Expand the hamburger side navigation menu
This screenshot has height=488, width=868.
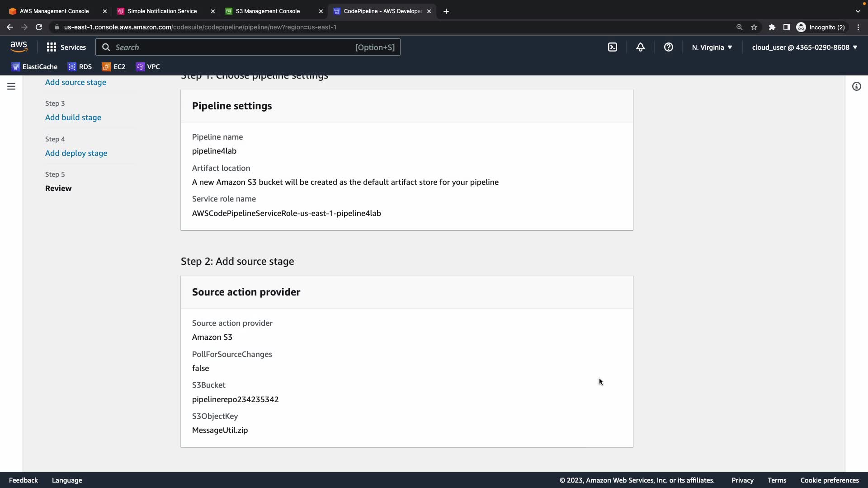(x=11, y=86)
